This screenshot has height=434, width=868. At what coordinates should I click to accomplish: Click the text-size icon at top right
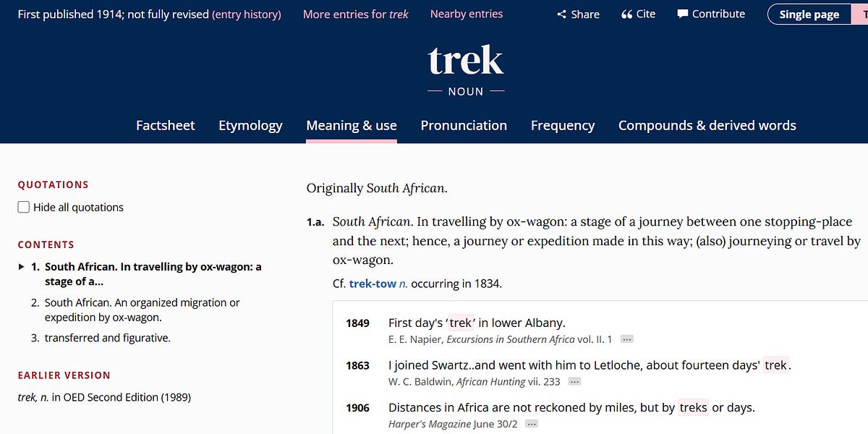tap(864, 14)
